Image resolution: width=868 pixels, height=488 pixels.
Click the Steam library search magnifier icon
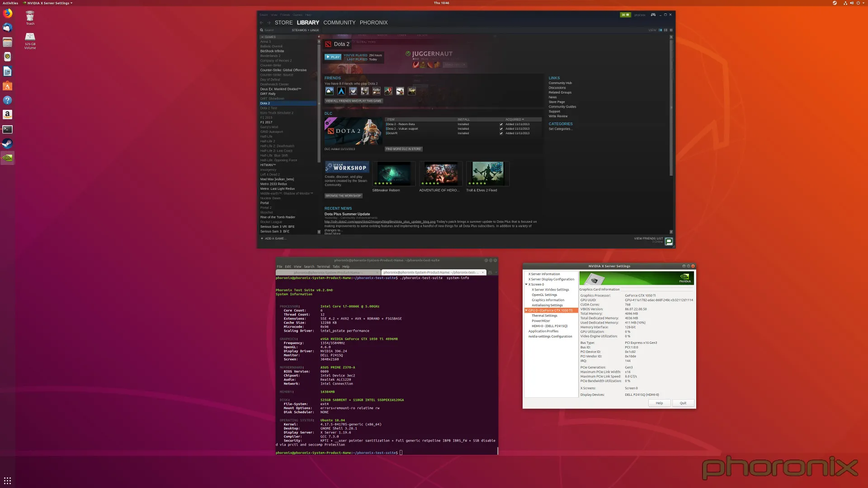tap(261, 30)
